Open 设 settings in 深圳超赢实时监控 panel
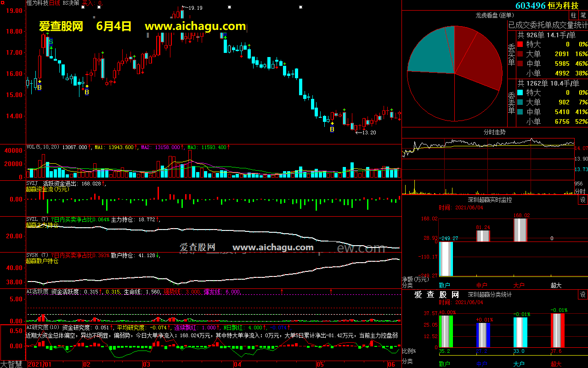This screenshot has height=368, width=588. 582,200
